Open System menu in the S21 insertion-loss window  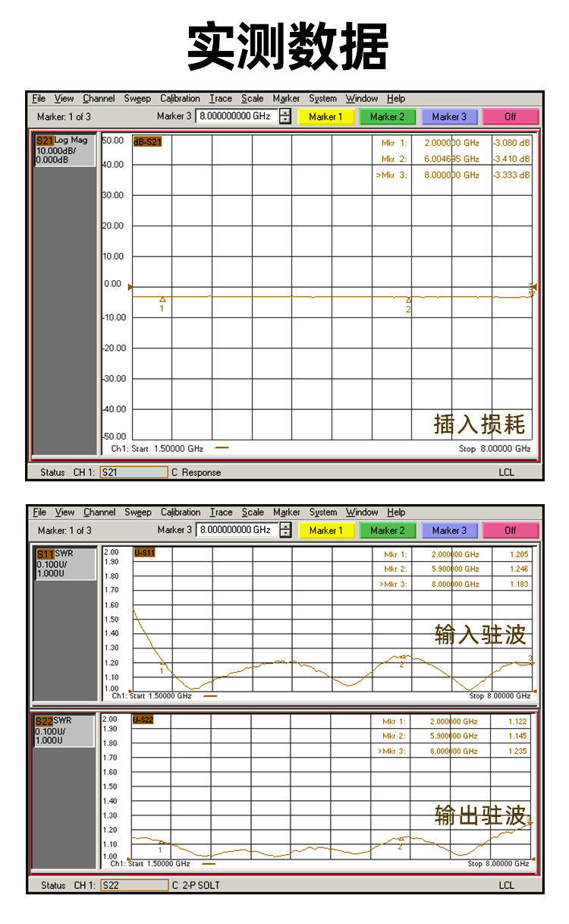pos(322,99)
